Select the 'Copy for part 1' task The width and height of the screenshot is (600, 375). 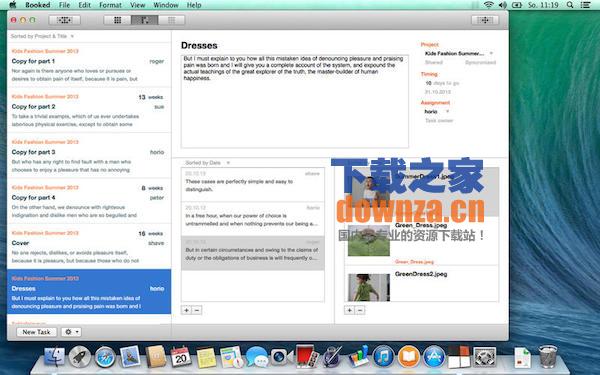point(89,65)
